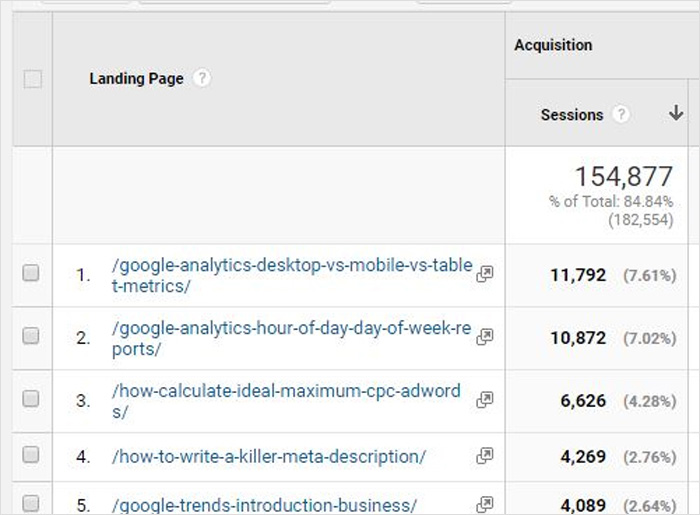This screenshot has width=700, height=515.
Task: Select total sessions value 154,877
Action: click(624, 176)
